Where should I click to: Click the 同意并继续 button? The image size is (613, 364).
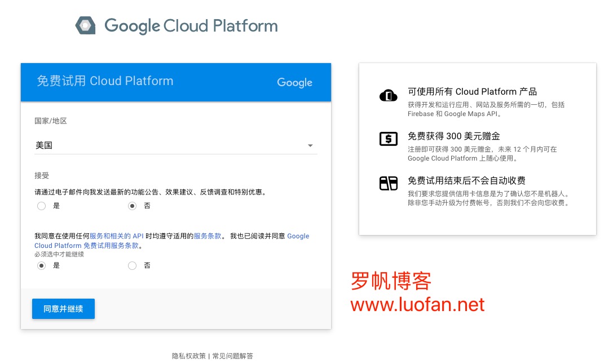click(63, 309)
